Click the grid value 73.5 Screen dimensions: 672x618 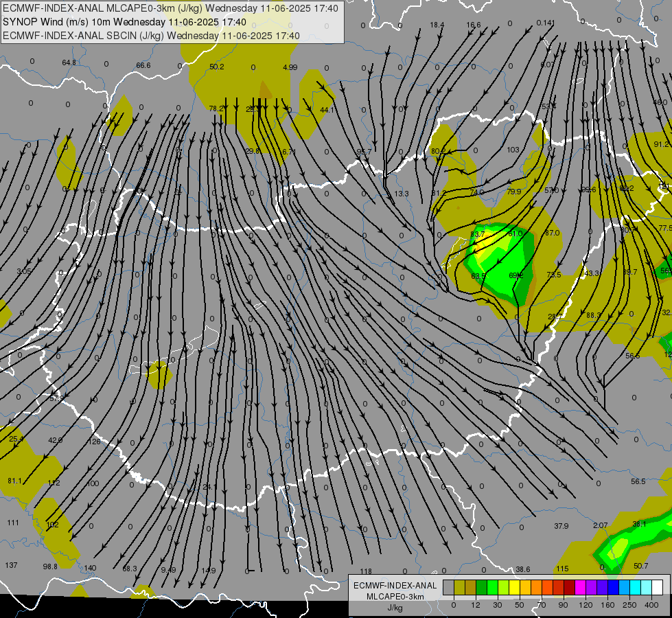[554, 275]
